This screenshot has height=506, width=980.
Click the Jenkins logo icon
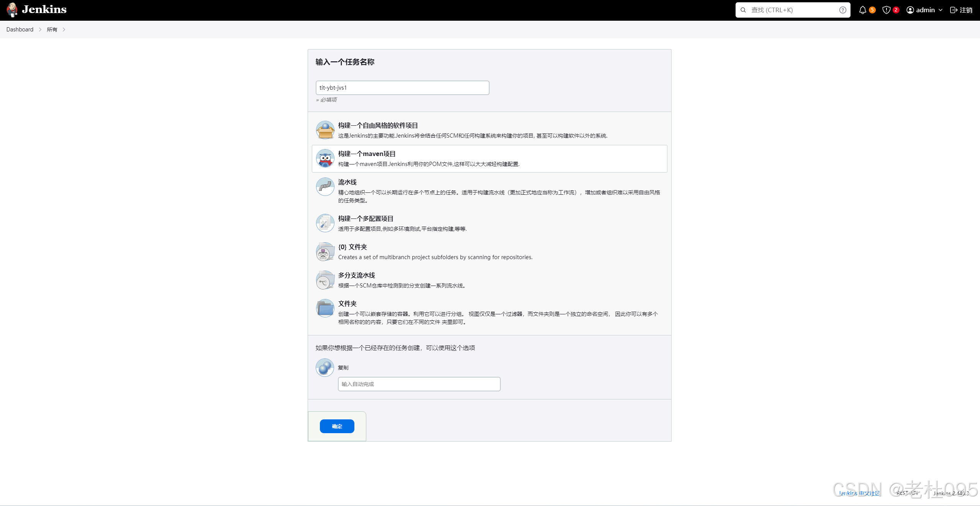tap(12, 10)
